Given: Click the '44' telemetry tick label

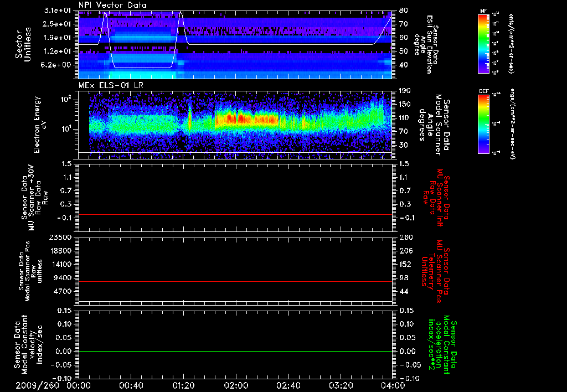Looking at the screenshot, I should [403, 291].
